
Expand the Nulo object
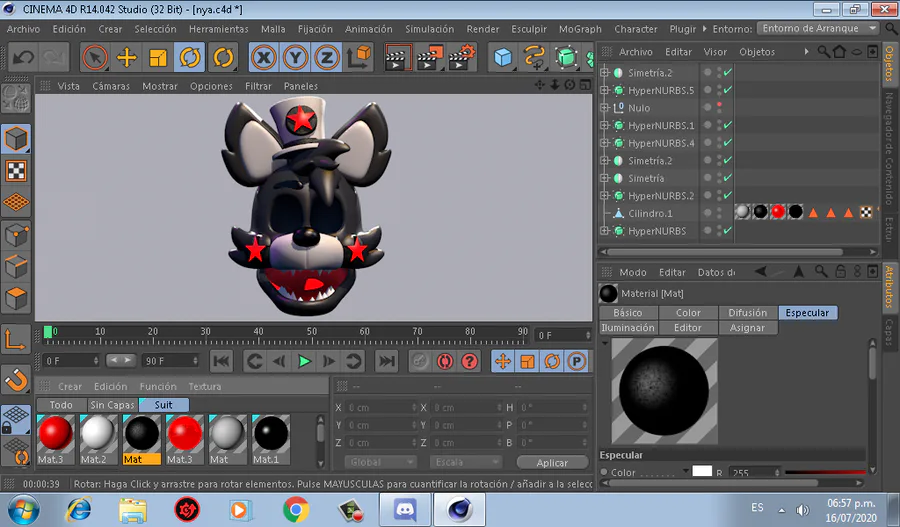[604, 108]
